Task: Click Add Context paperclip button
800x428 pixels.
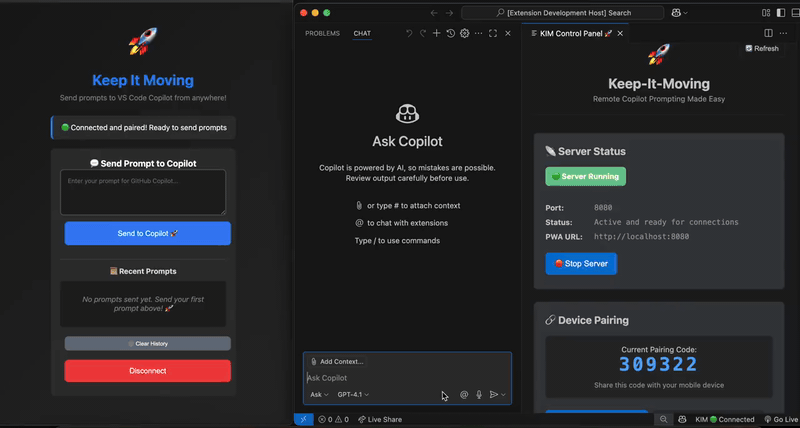Action: (x=337, y=362)
